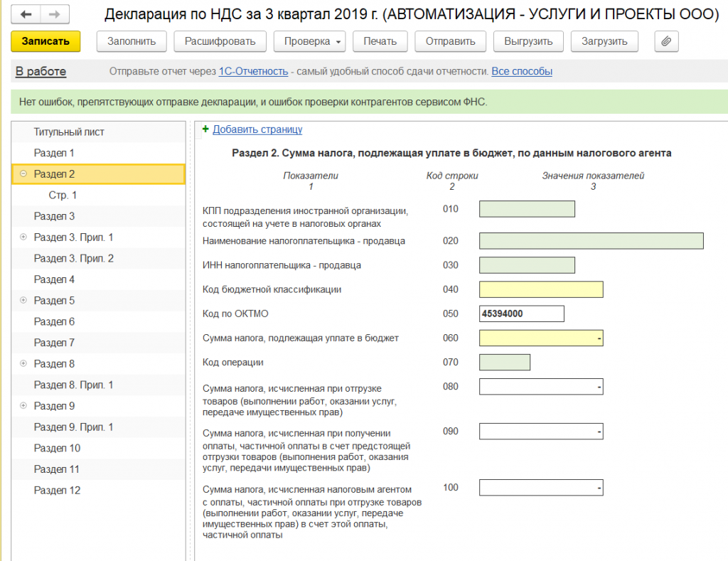
Task: Collapse the Раздел 2 tree node
Action: point(23,173)
